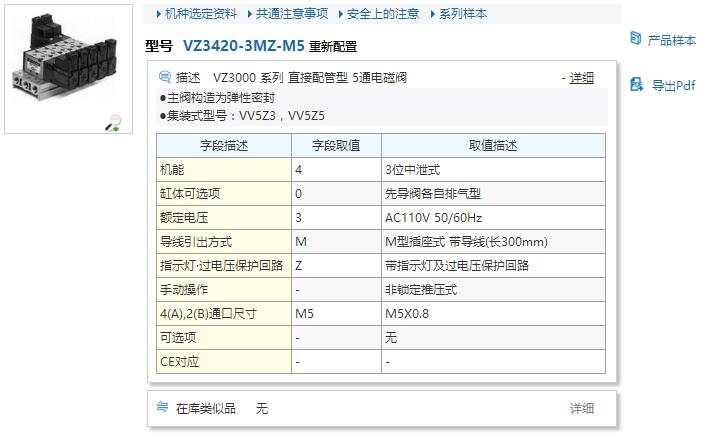
Task: Open the 机种选定资料 link
Action: pos(201,14)
